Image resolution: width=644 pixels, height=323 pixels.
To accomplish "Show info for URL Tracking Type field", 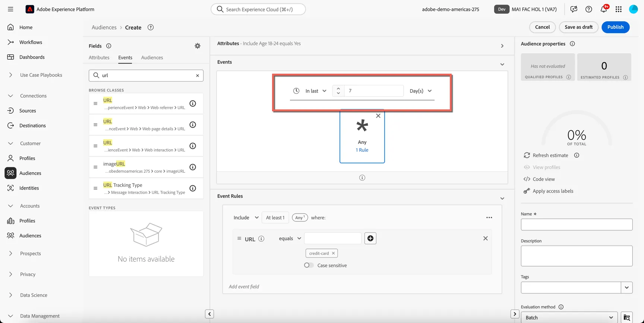I will click(x=193, y=188).
